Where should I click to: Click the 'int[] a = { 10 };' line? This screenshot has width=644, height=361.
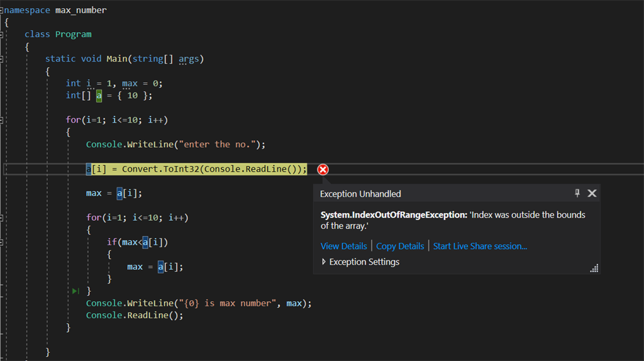(109, 96)
